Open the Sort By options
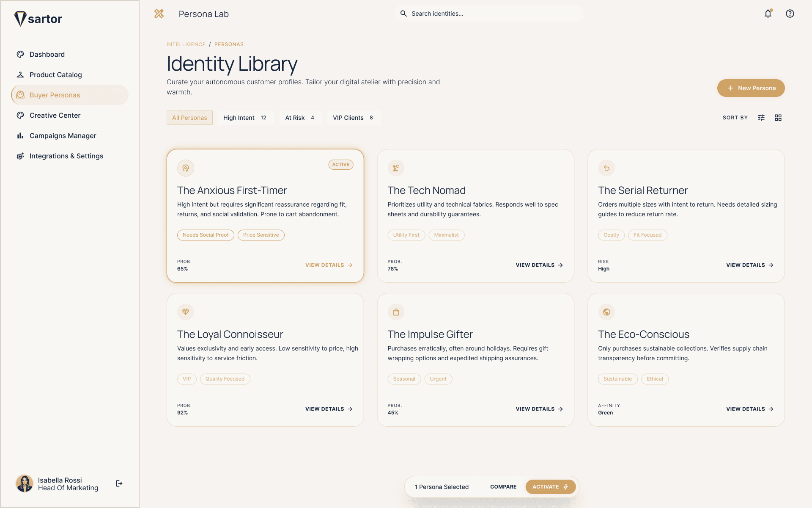Viewport: 812px width, 508px height. click(x=735, y=118)
